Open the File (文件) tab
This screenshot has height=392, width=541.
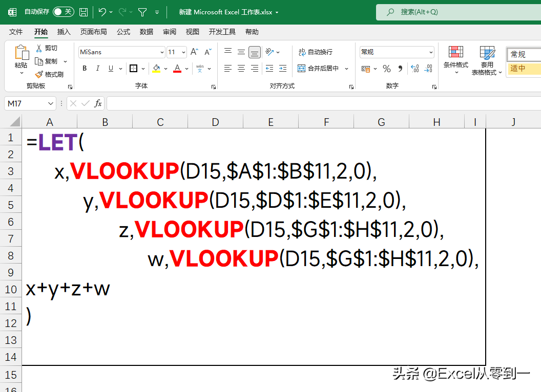(16, 32)
